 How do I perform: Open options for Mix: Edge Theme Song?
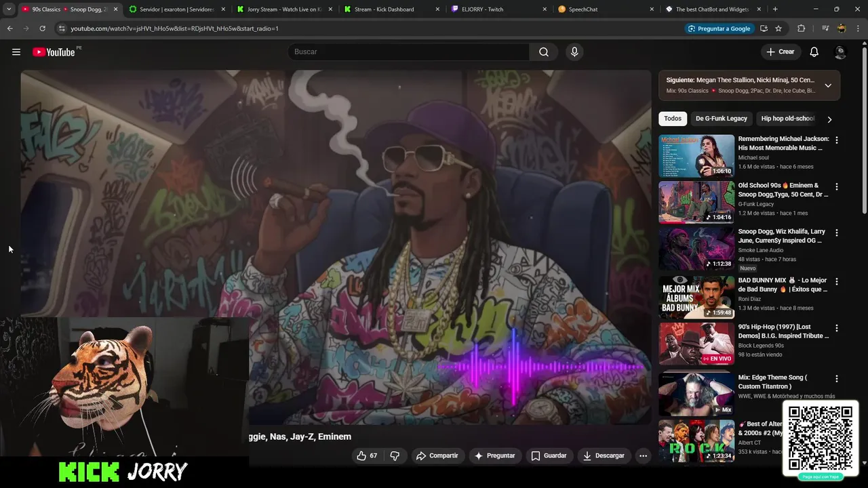pos(836,379)
